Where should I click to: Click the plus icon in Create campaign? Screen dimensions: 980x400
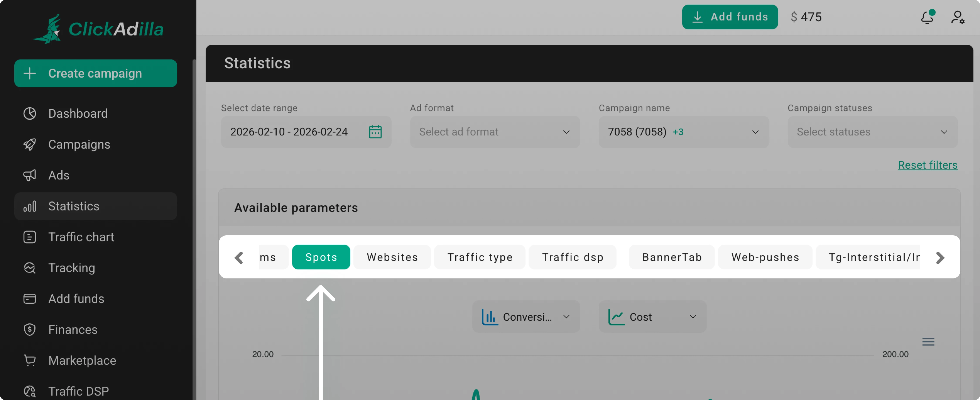tap(30, 73)
